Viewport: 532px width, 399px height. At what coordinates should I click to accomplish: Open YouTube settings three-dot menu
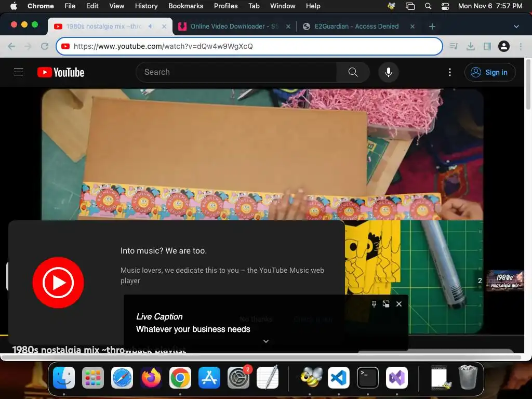coord(450,72)
